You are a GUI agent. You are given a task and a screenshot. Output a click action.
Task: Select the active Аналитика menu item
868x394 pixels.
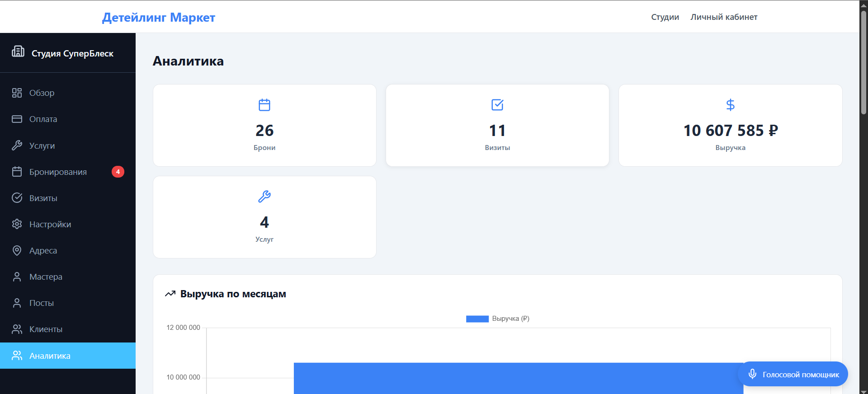pyautogui.click(x=68, y=356)
